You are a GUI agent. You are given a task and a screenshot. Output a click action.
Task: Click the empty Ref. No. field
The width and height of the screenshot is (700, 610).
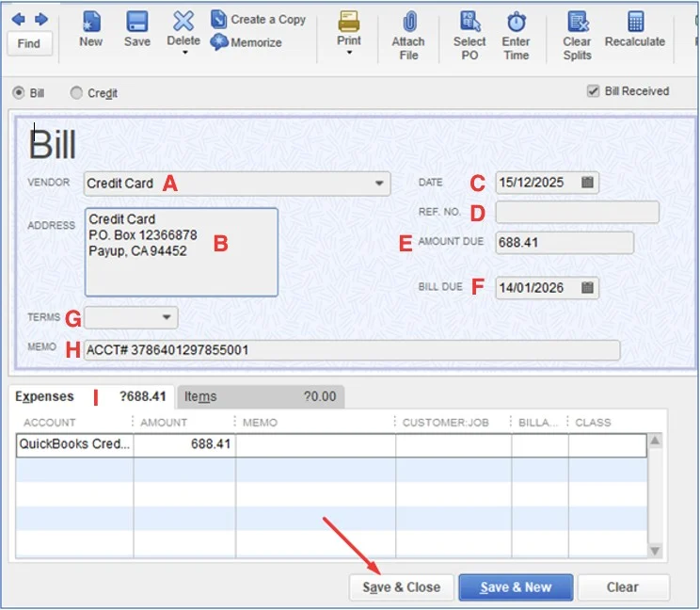pos(578,212)
